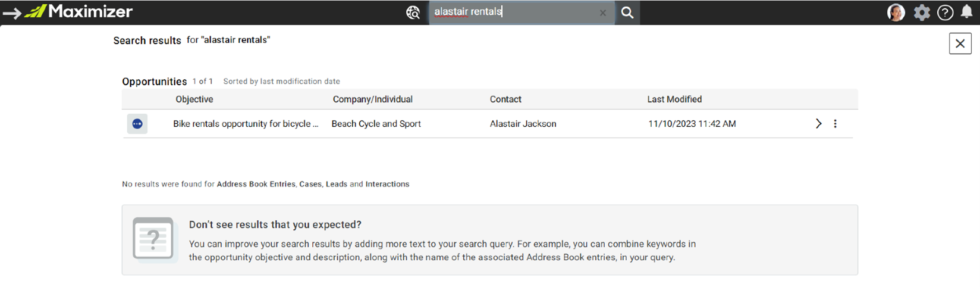Expand the opportunity row chevron
This screenshot has width=980, height=287.
coord(818,124)
